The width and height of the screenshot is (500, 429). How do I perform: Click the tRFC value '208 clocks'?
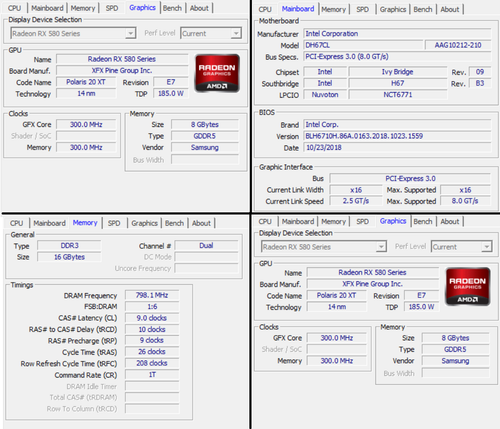pos(152,363)
